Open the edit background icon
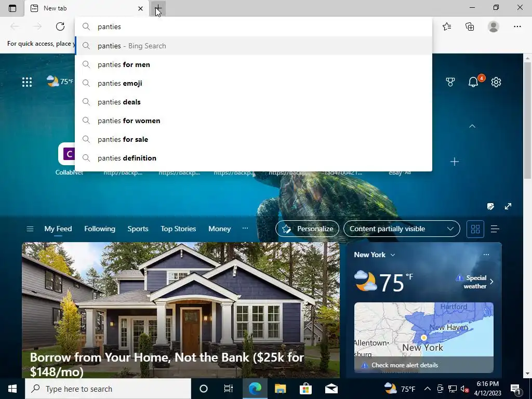 coord(490,206)
